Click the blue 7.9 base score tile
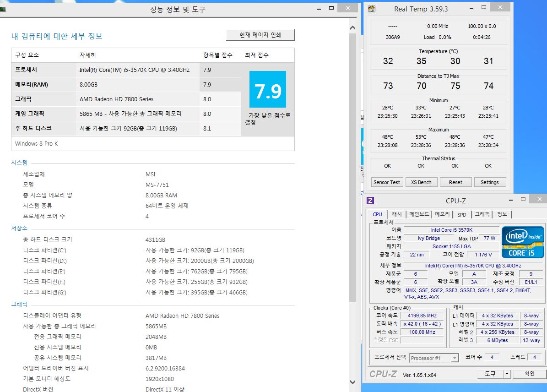 [268, 89]
